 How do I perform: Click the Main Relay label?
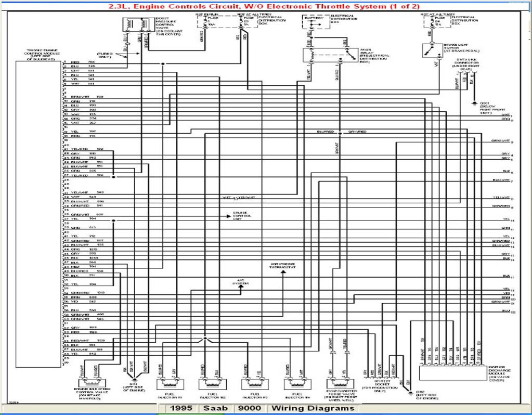374,56
